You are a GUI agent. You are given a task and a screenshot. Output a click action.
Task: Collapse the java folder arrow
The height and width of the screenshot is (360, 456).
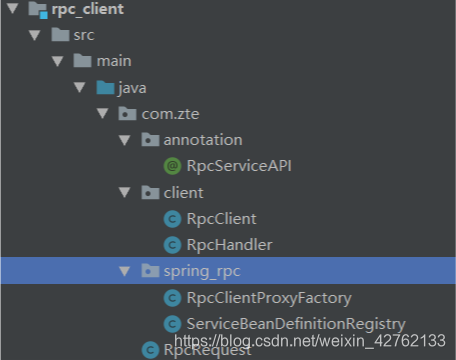tap(80, 87)
